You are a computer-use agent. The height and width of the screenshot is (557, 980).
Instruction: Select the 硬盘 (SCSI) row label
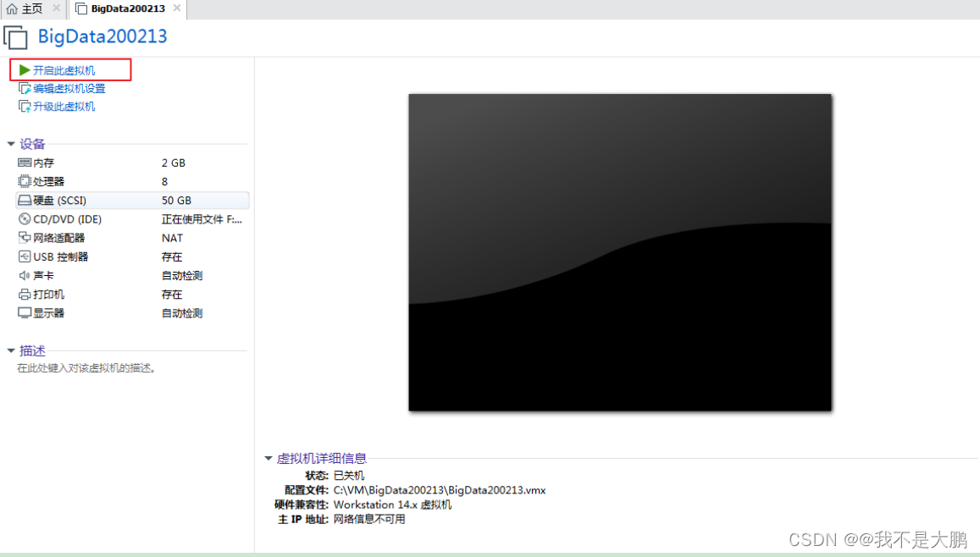[60, 201]
